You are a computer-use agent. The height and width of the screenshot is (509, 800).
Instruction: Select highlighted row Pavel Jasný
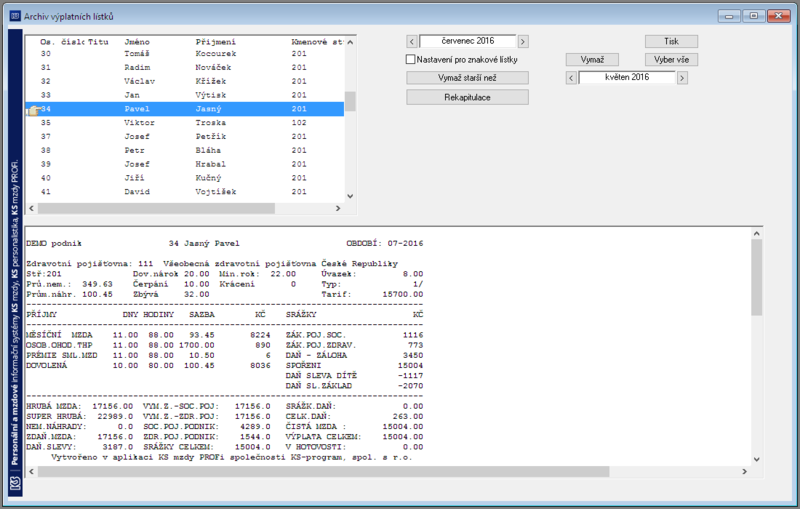185,109
